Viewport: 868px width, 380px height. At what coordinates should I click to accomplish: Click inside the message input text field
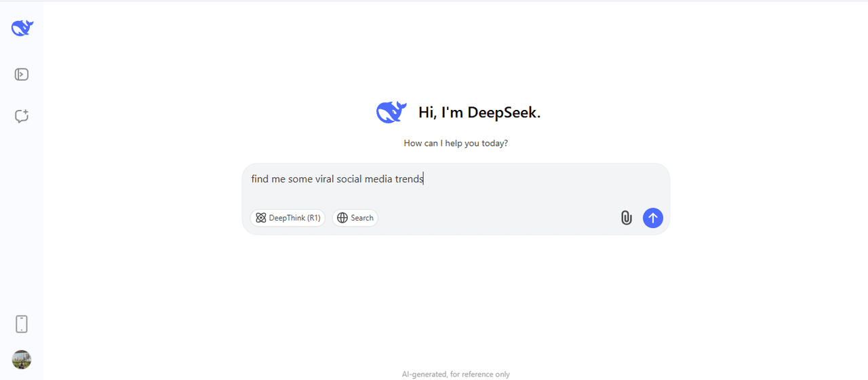pos(456,180)
